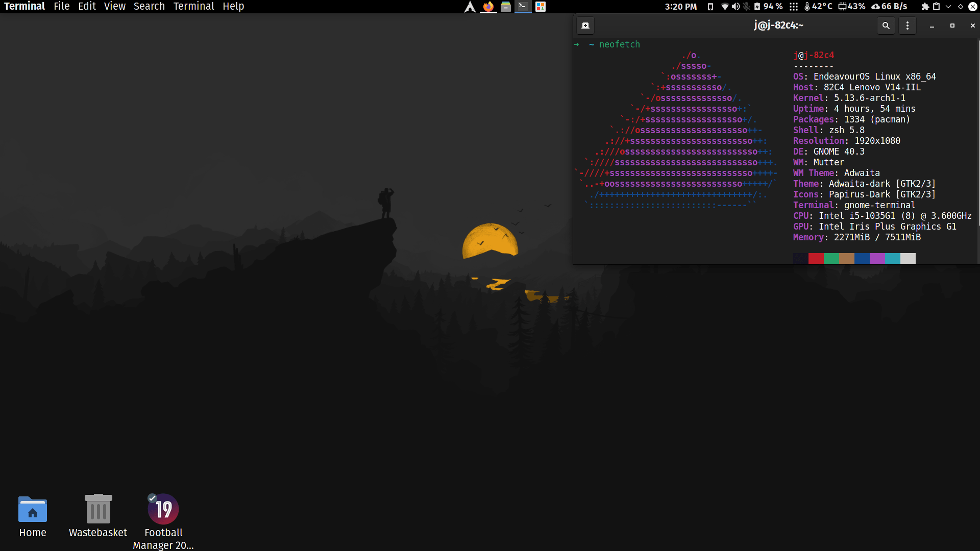980x551 pixels.
Task: Open the Wastebasket on the desktop
Action: (x=97, y=510)
